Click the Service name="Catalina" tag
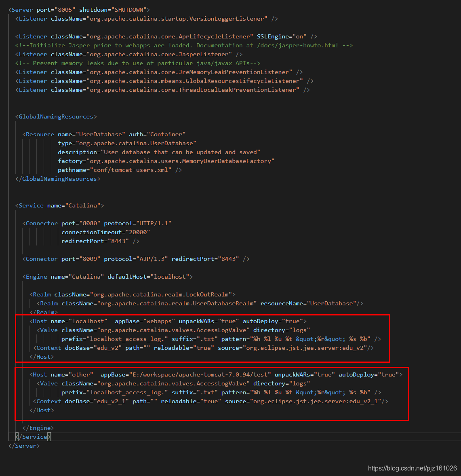The height and width of the screenshot is (476, 461). [59, 205]
